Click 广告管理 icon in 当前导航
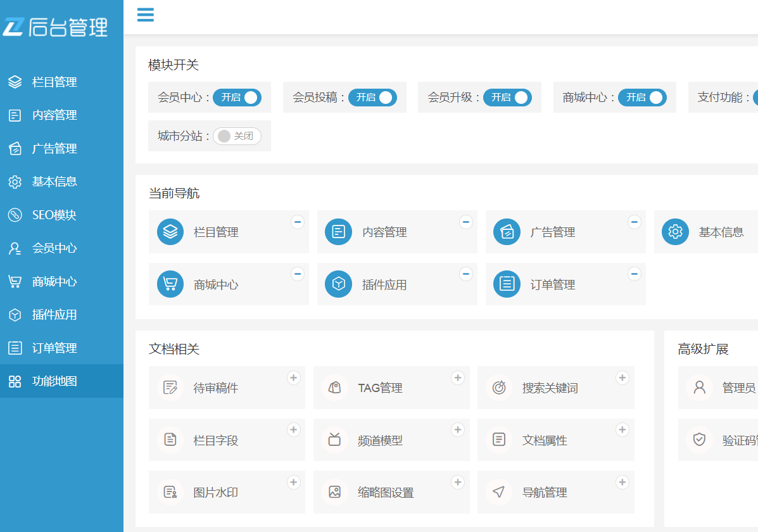The image size is (758, 532). pyautogui.click(x=507, y=232)
